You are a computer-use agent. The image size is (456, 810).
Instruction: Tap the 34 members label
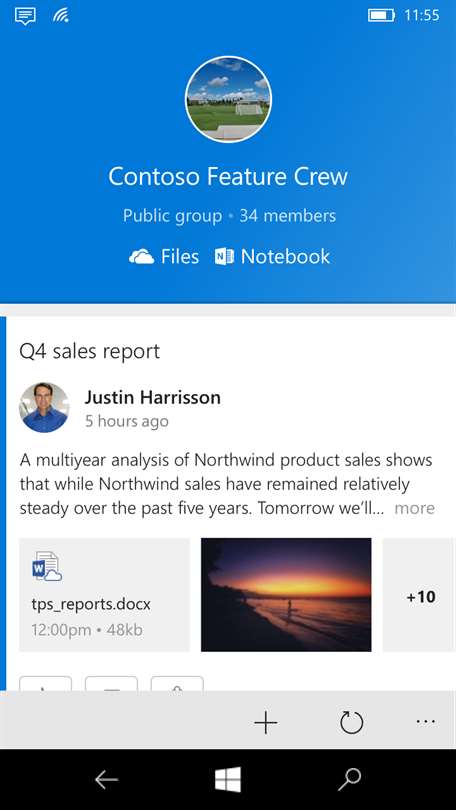pos(288,215)
